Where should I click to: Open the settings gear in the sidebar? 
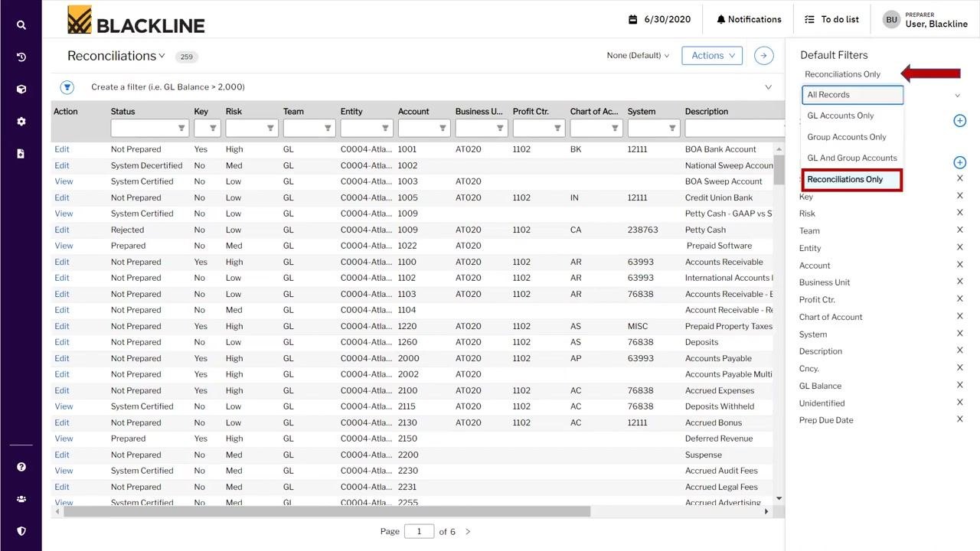click(x=21, y=121)
